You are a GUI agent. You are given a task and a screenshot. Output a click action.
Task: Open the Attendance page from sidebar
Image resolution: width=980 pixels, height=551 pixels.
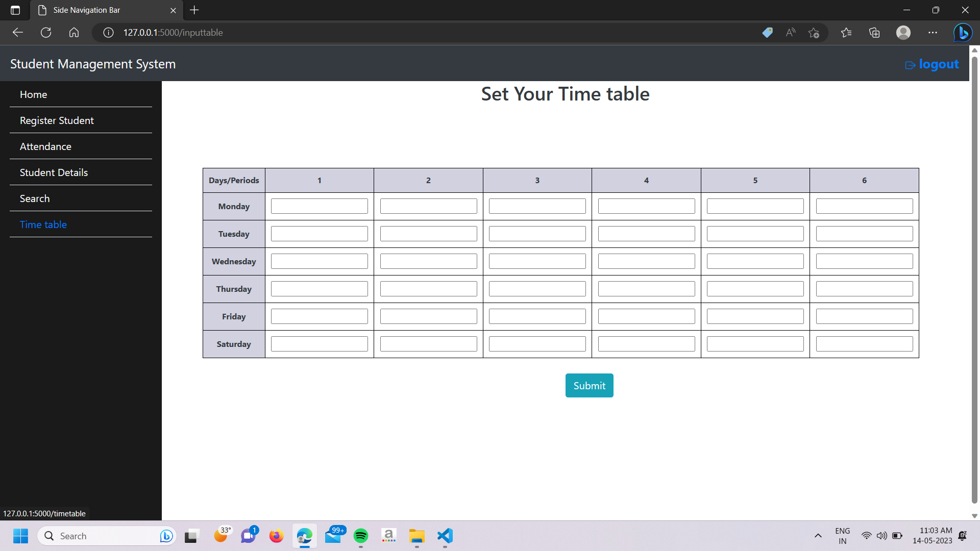click(x=45, y=146)
